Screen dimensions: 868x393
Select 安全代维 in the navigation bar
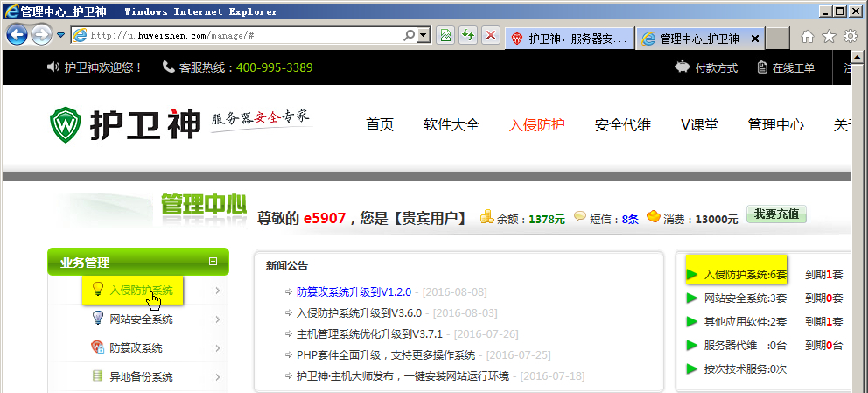click(x=622, y=124)
